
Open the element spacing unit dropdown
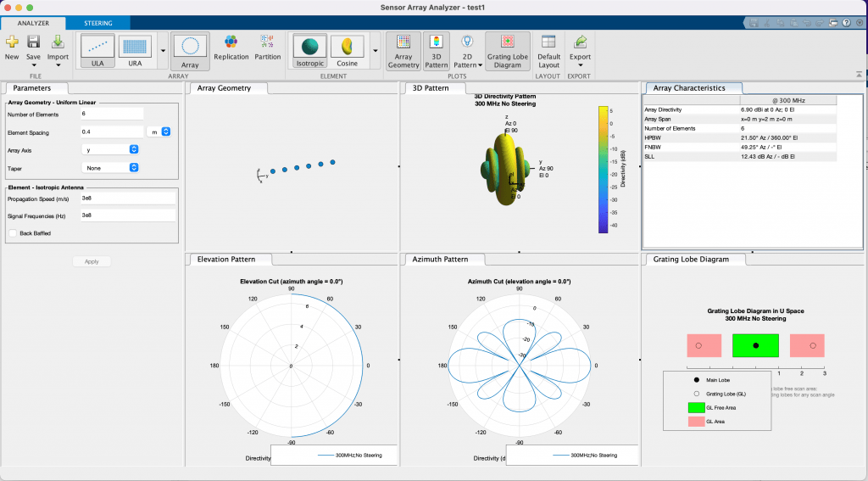tap(159, 131)
